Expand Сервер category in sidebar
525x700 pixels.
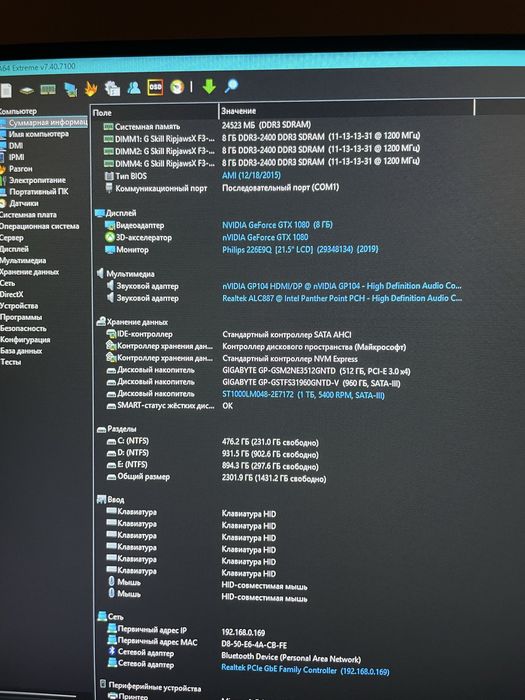12,238
